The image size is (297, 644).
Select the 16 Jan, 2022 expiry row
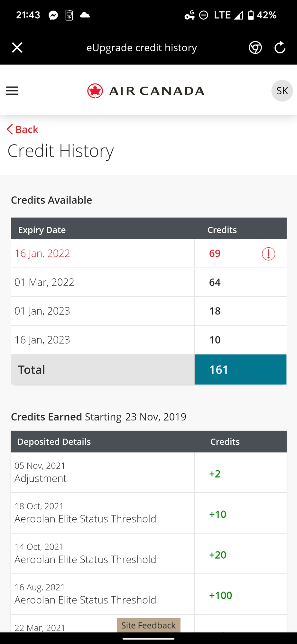pyautogui.click(x=149, y=253)
